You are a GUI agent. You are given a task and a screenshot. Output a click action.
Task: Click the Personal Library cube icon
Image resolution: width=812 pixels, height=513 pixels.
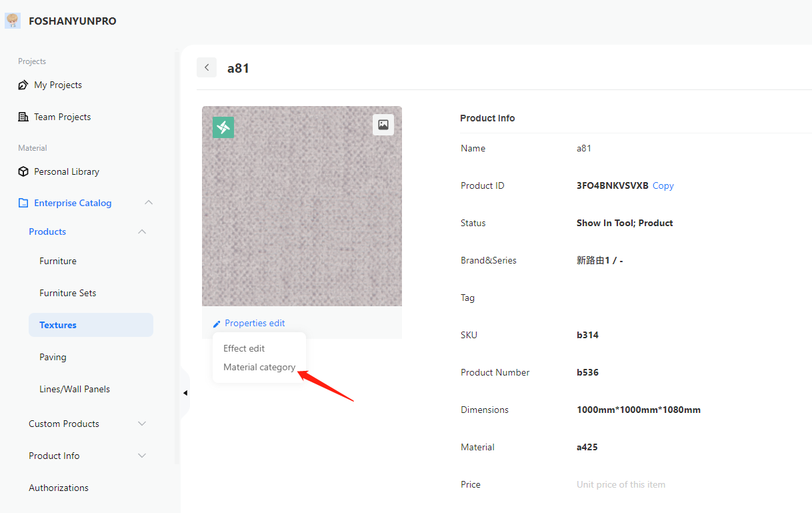(23, 171)
